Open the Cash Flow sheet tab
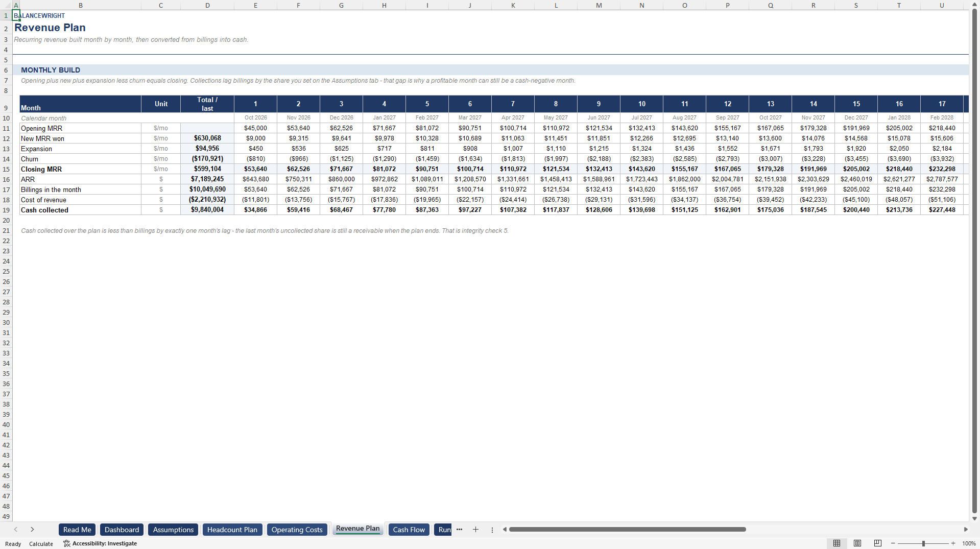This screenshot has width=980, height=549. (x=409, y=530)
